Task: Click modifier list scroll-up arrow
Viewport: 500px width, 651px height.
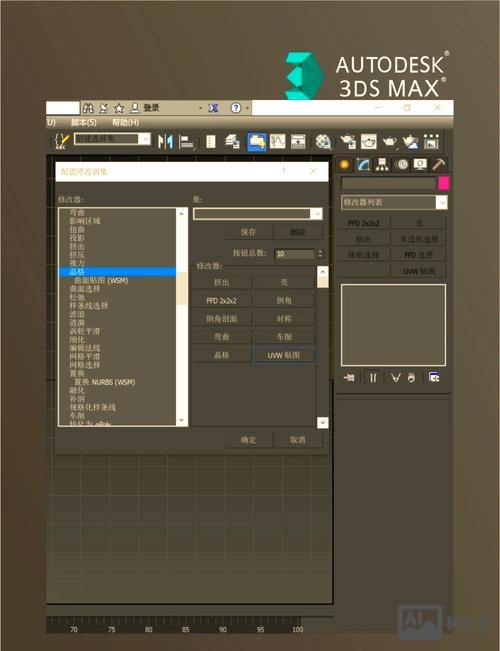Action: pyautogui.click(x=181, y=214)
